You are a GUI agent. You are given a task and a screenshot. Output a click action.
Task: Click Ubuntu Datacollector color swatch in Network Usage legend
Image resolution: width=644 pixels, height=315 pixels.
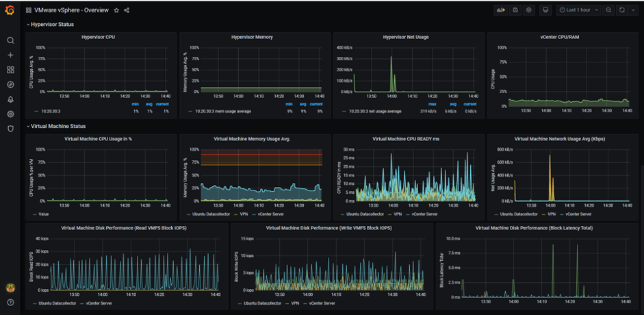click(x=496, y=214)
